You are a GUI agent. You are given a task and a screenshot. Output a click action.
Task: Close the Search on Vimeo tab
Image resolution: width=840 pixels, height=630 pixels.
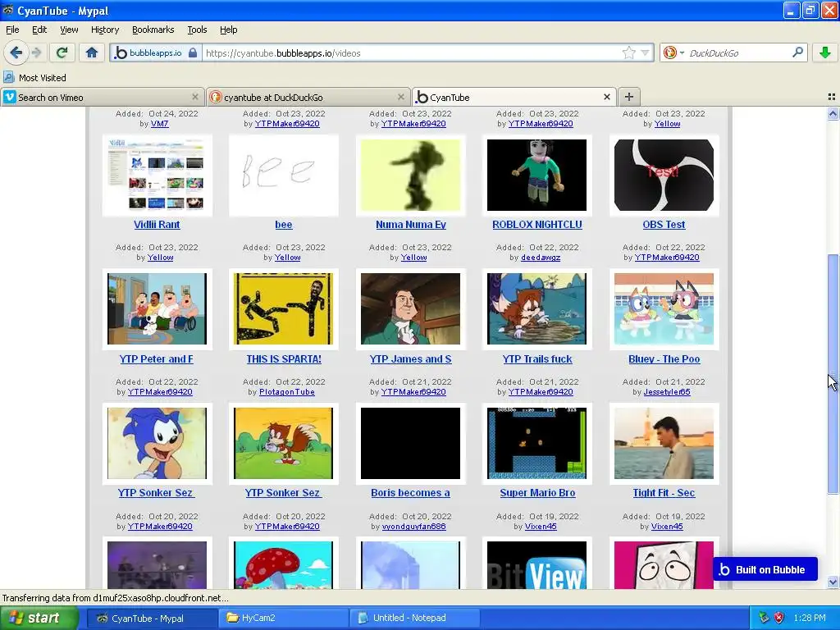click(195, 97)
